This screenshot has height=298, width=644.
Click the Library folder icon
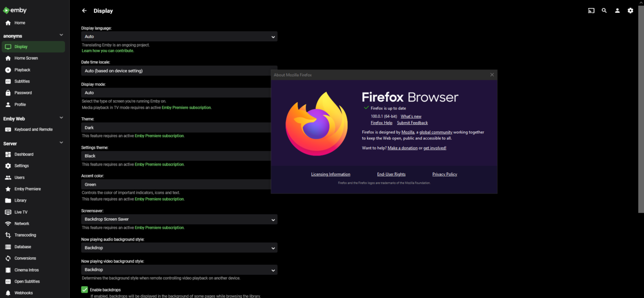(x=8, y=200)
